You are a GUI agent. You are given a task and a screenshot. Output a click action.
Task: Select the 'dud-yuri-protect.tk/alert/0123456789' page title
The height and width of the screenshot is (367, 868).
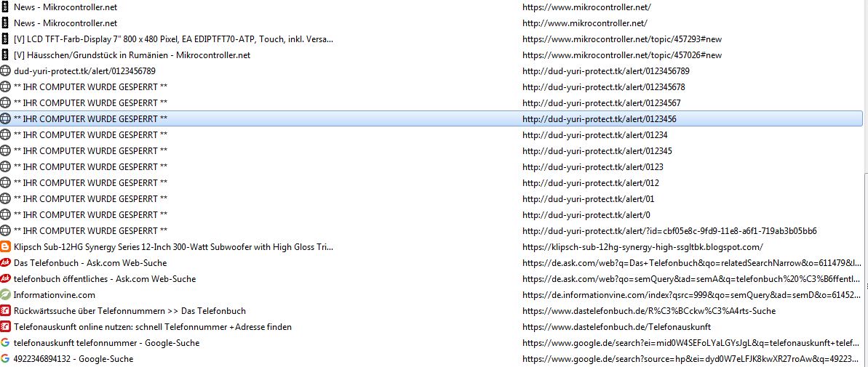tap(84, 71)
